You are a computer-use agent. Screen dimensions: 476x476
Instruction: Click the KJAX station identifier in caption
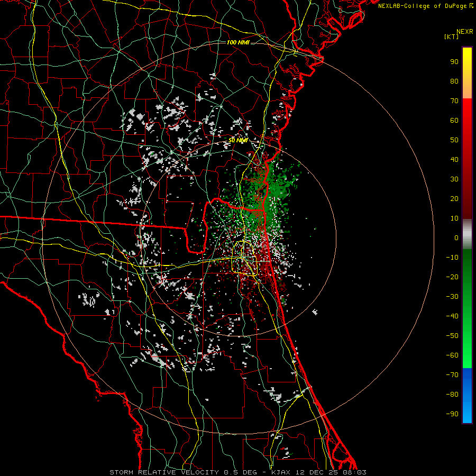point(280,472)
